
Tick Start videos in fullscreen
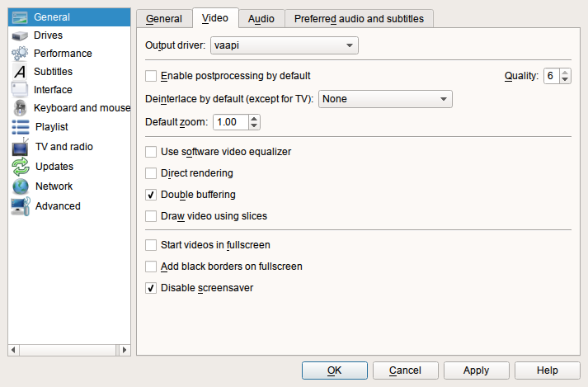[x=151, y=245]
